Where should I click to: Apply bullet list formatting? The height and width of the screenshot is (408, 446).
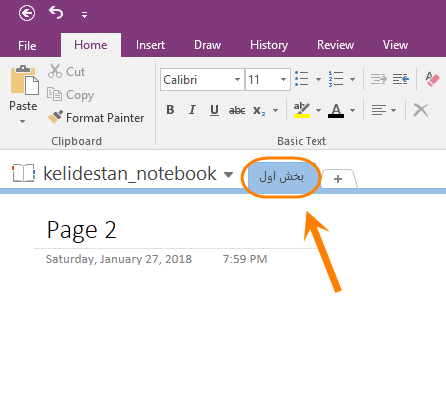point(302,79)
